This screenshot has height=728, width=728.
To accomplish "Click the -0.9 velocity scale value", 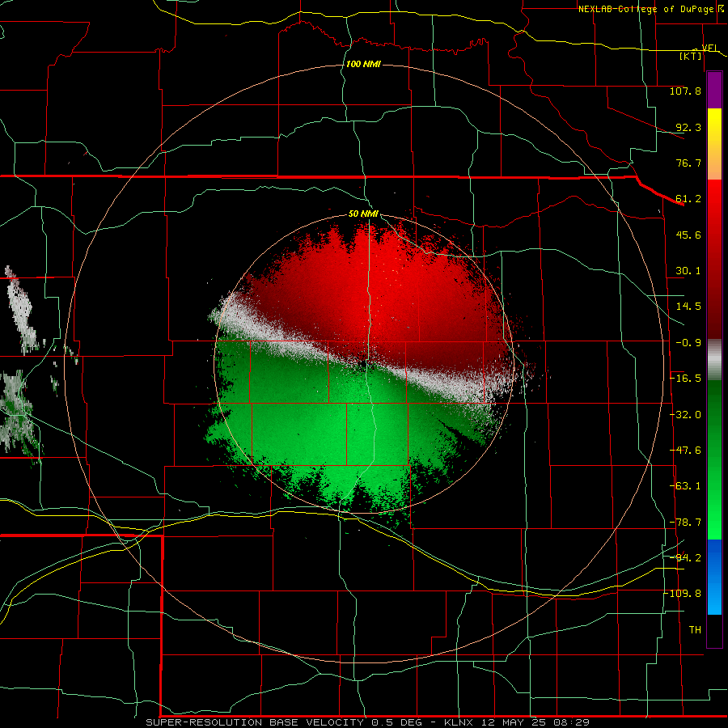I will [688, 343].
